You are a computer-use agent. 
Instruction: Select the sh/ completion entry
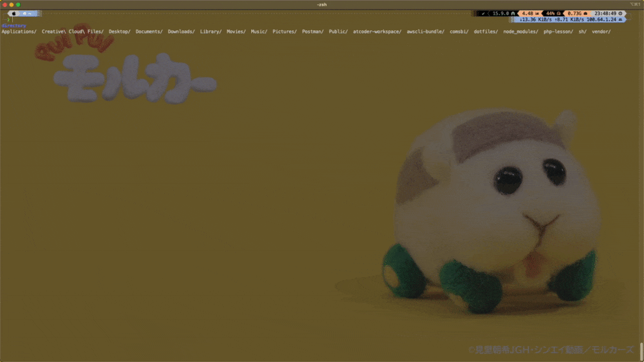pos(582,31)
